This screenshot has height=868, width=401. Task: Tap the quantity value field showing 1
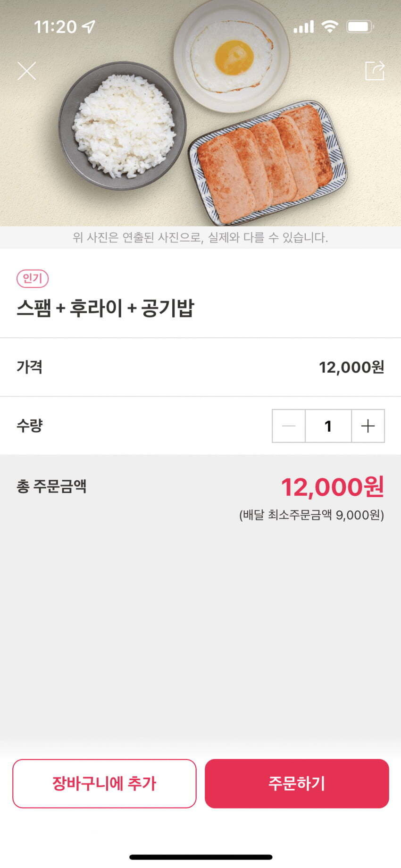click(x=328, y=426)
